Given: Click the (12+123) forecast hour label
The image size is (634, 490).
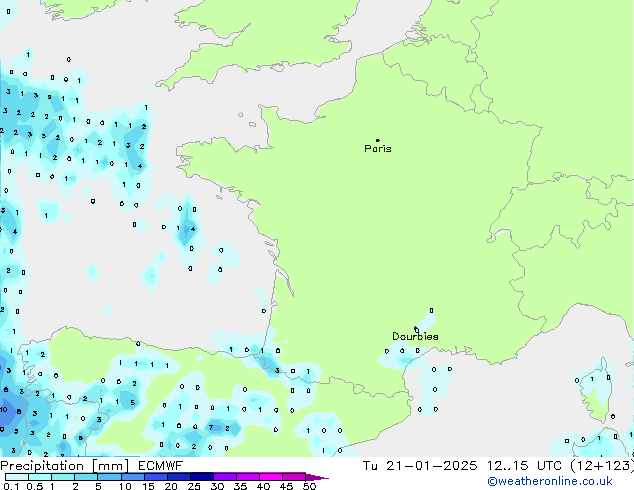Looking at the screenshot, I should 604,466.
